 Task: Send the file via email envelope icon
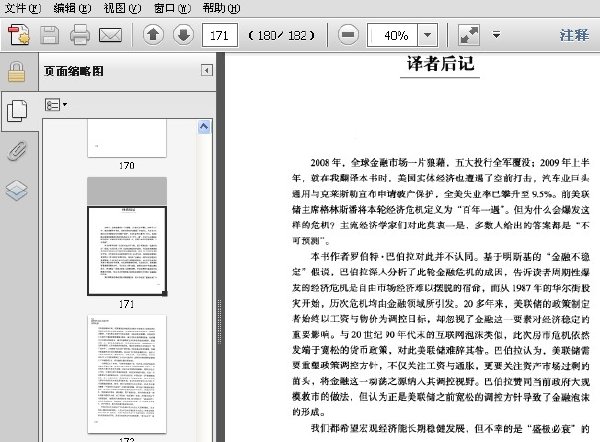coord(111,35)
